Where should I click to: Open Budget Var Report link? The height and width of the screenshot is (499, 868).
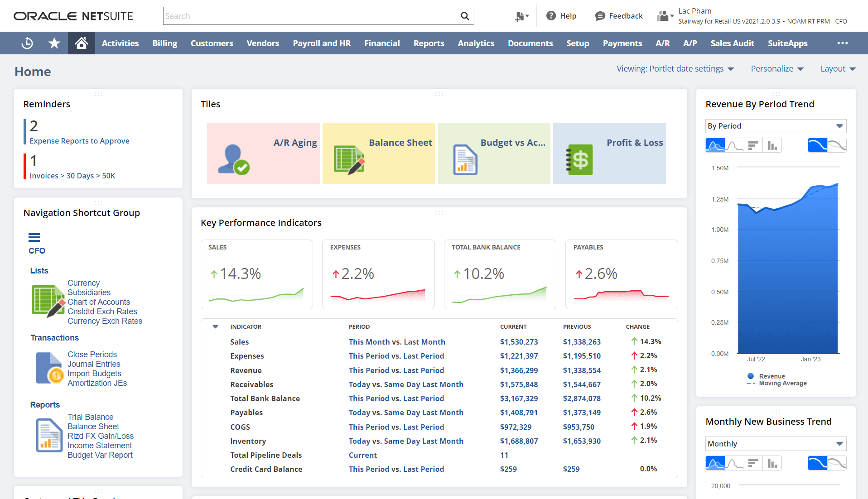(100, 455)
